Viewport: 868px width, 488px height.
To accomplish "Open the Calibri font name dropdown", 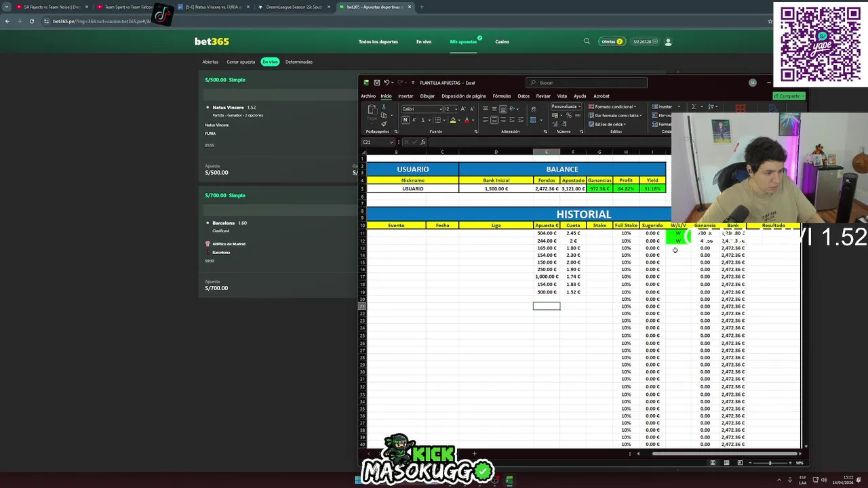I will [x=441, y=109].
